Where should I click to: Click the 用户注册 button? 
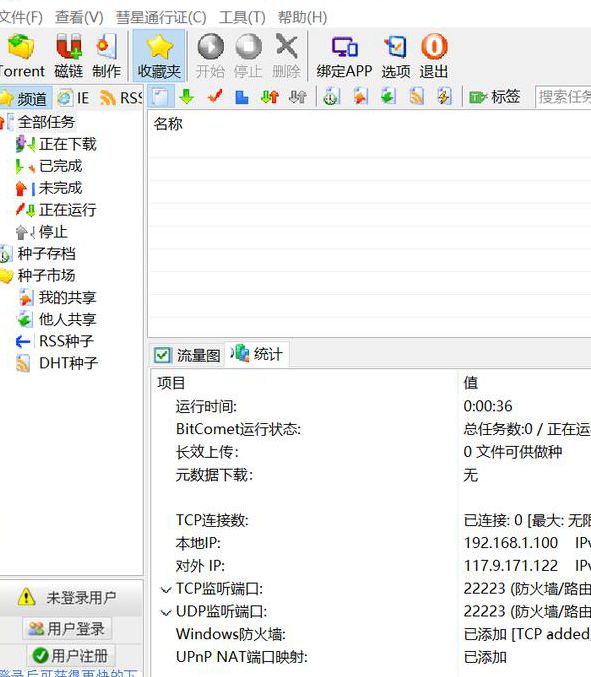point(71,656)
